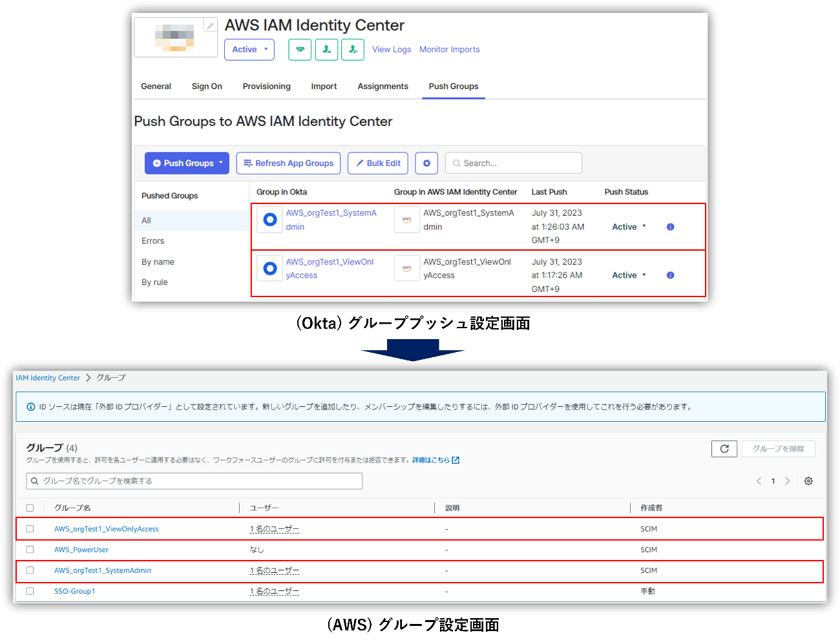Viewport: 840px width, 644px height.
Task: Open the AWS_orgTest1_SystemAdmin link in AWS groups table
Action: click(x=103, y=570)
